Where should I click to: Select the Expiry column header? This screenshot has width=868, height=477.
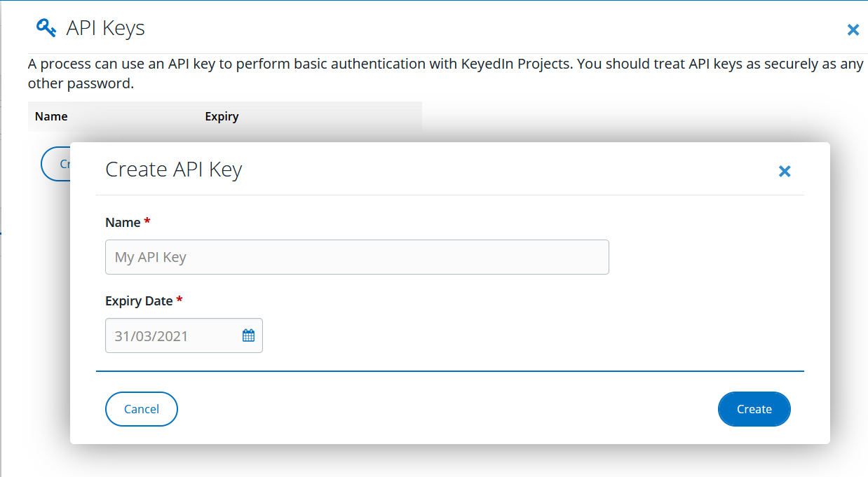point(222,116)
